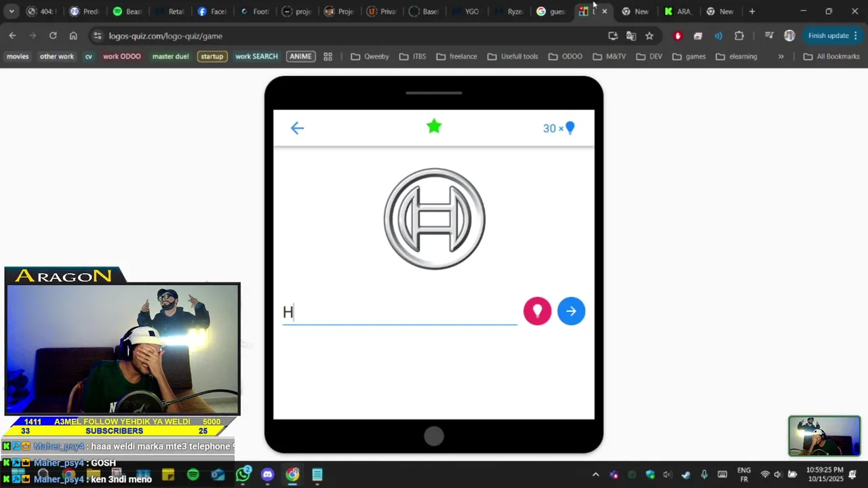
Task: Switch to the Spotify Beast tab
Action: tap(128, 12)
